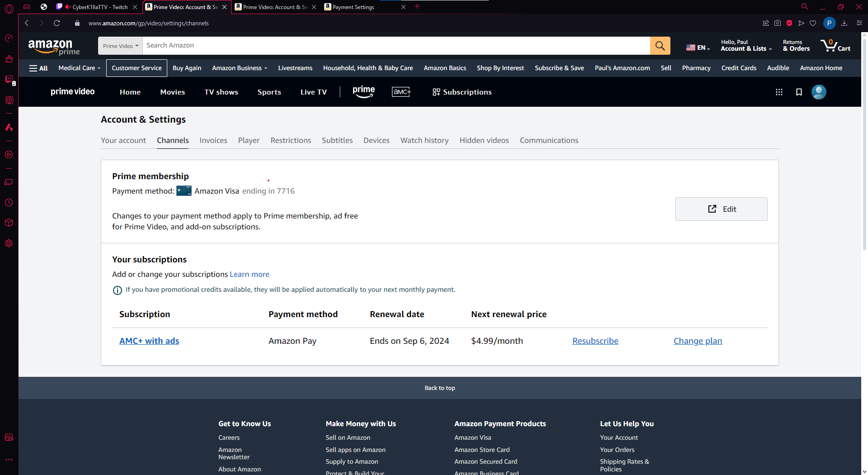Open the chip icon in the sidebar

9,100
